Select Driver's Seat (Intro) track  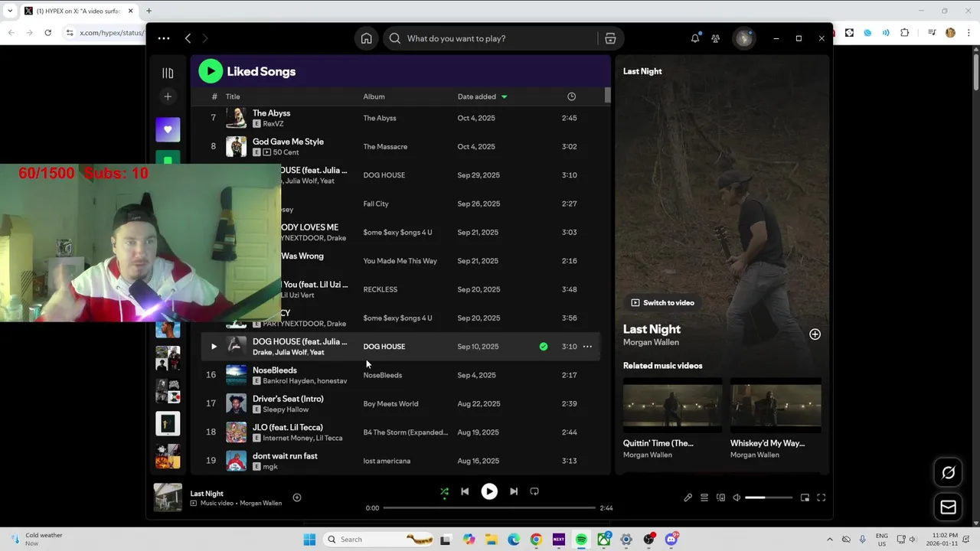pyautogui.click(x=288, y=399)
